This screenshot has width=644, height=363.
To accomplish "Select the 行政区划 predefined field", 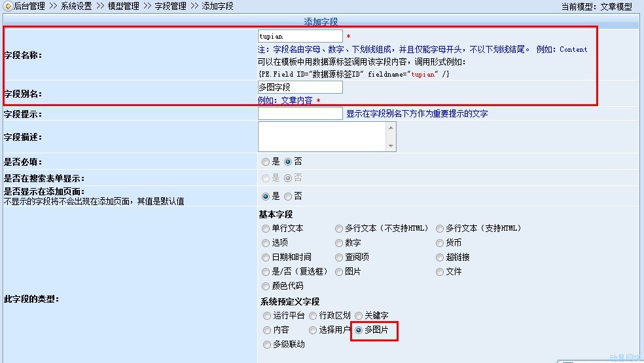I will coord(313,316).
